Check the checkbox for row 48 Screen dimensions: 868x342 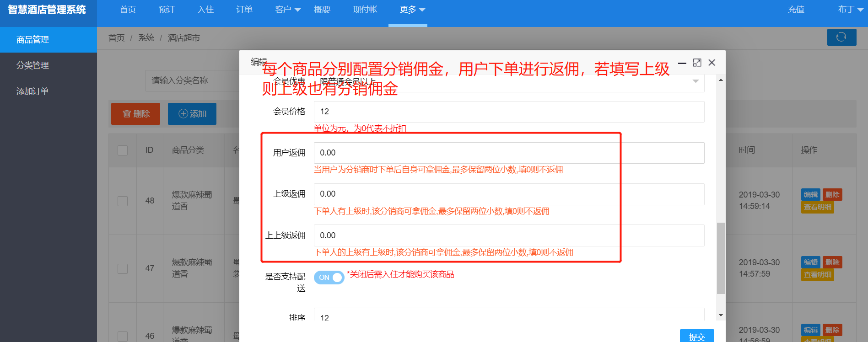(x=123, y=201)
